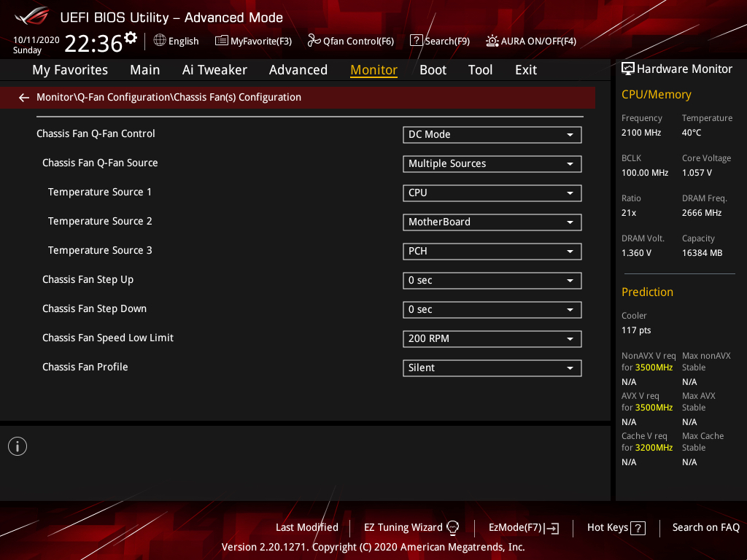Open Chassis Fan Q-Fan Control dropdown
This screenshot has width=747, height=560.
tap(492, 135)
